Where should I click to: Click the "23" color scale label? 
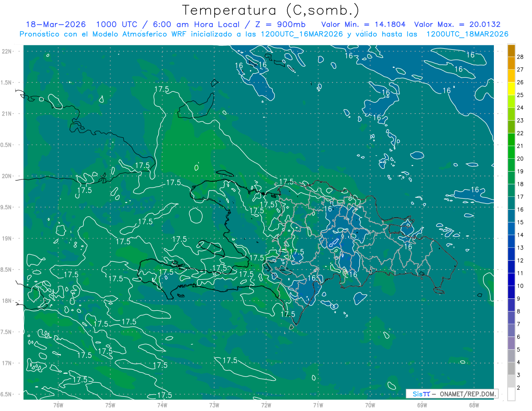click(520, 121)
